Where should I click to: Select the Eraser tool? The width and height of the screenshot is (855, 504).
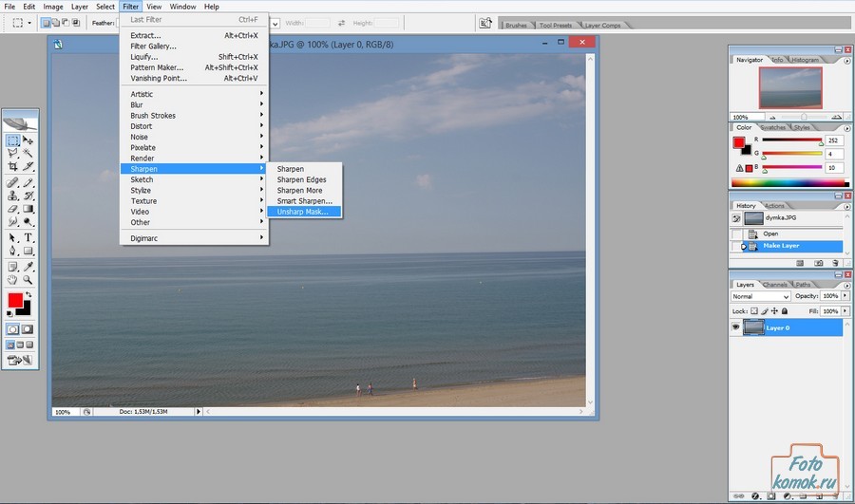pos(13,209)
